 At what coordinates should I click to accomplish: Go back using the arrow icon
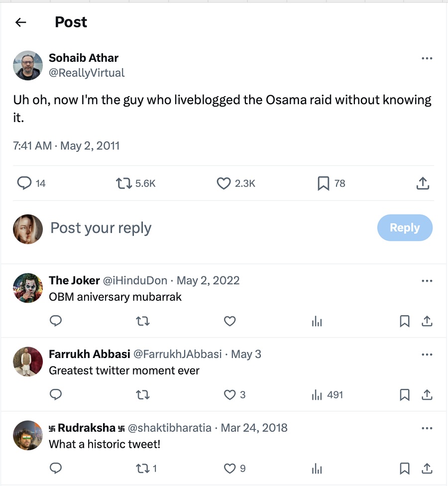coord(20,22)
